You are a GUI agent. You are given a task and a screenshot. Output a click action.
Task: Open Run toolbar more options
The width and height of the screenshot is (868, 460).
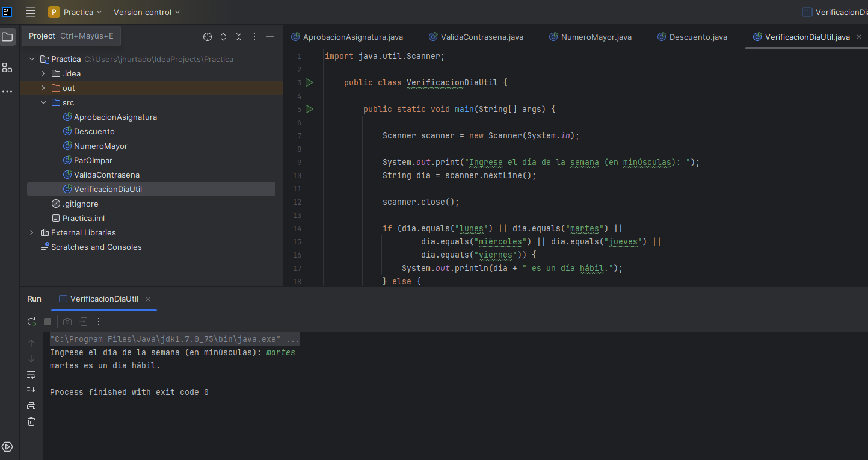click(99, 322)
